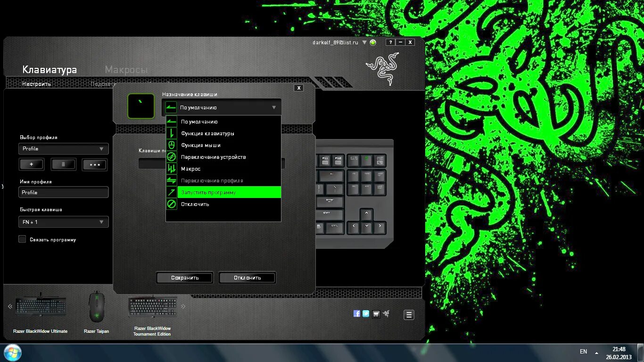This screenshot has width=644, height=362.
Task: Enable 'Связать программу' checkbox
Action: (22, 239)
